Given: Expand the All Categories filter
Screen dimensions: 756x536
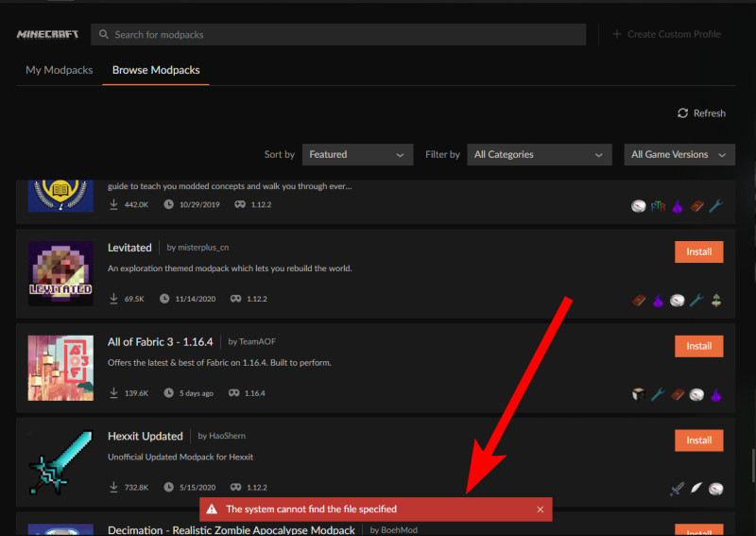Looking at the screenshot, I should point(540,154).
